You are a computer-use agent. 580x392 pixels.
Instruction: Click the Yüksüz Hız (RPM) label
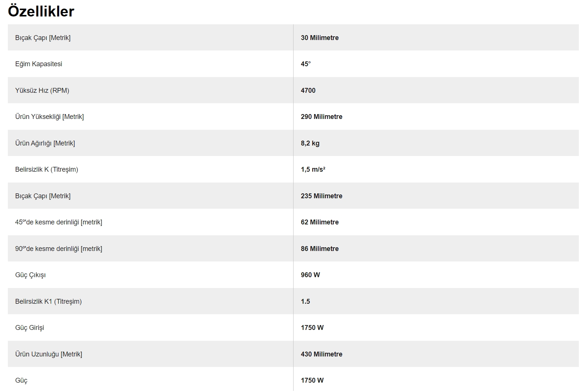[x=42, y=91]
